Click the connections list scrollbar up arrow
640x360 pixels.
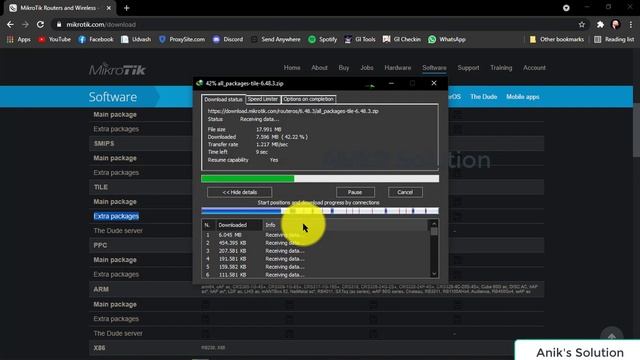pos(434,224)
